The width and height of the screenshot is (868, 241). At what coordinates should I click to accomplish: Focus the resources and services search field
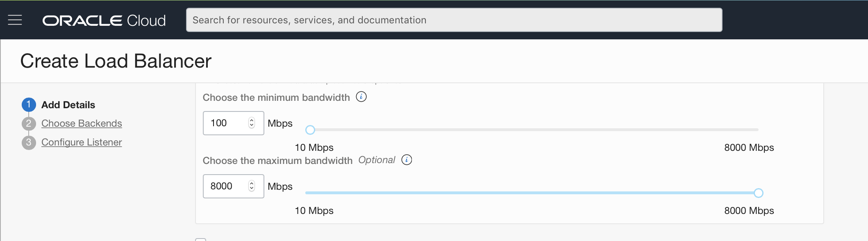coord(454,20)
